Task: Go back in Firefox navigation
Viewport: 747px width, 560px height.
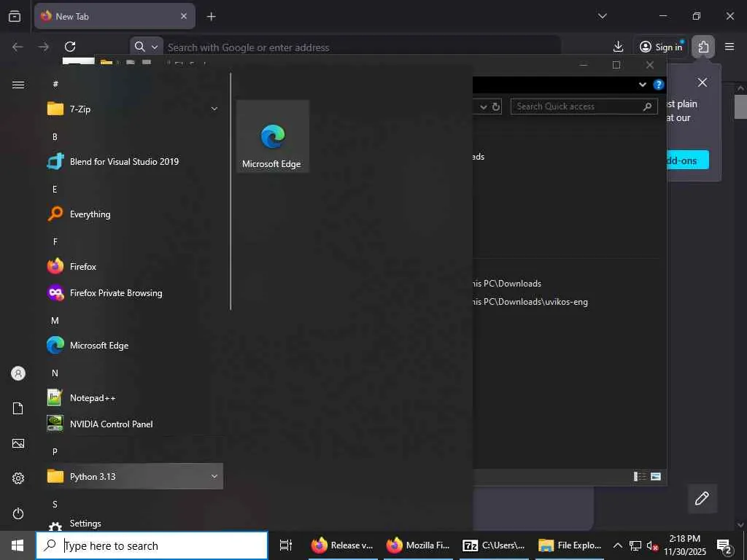Action: [x=18, y=47]
